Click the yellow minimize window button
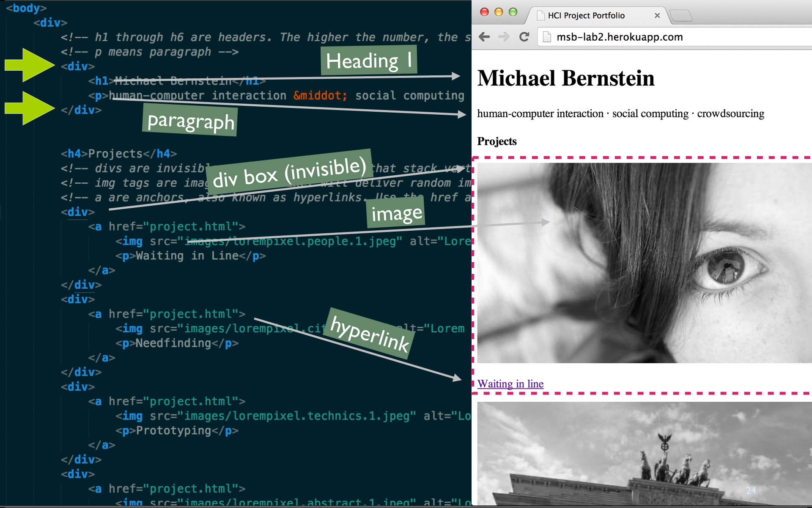812x508 pixels. 499,12
